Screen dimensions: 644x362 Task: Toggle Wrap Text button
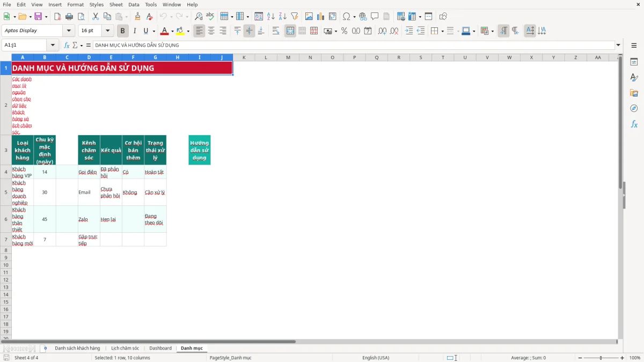coord(275,31)
